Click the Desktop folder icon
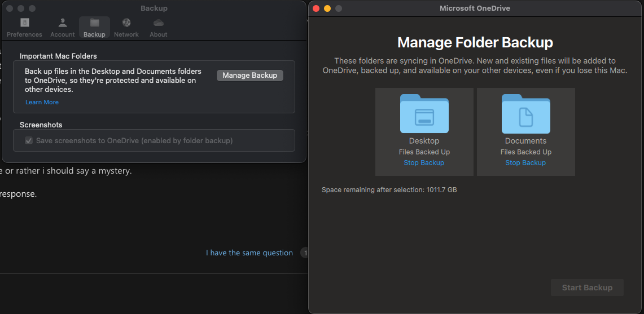The width and height of the screenshot is (644, 314). tap(424, 114)
